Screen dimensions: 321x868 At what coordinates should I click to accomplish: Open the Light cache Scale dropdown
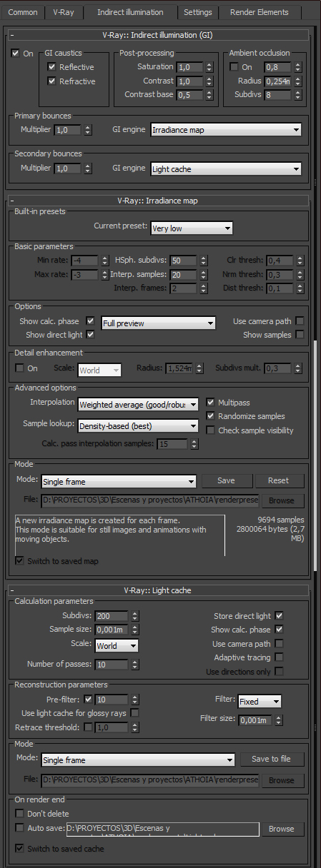117,645
